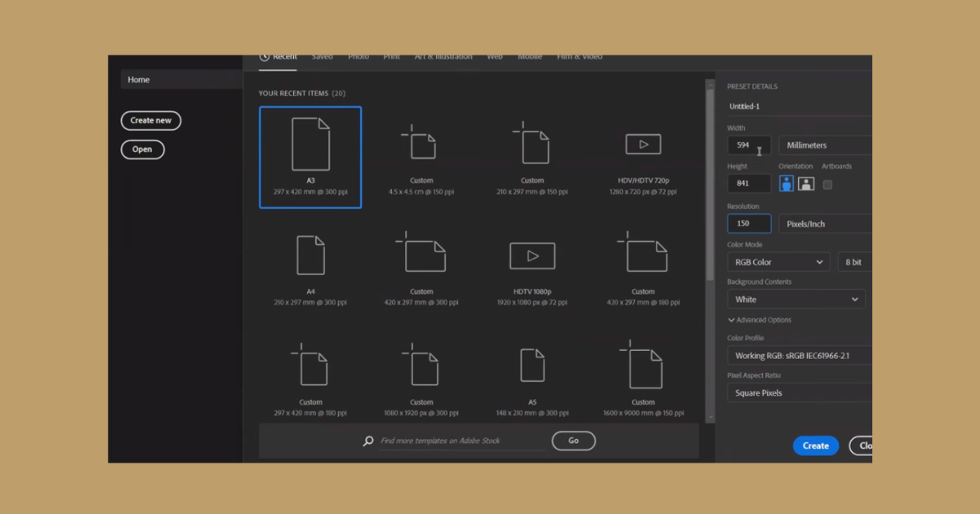The width and height of the screenshot is (980, 514).
Task: Click the Resolution field showing 150
Action: [x=749, y=224]
